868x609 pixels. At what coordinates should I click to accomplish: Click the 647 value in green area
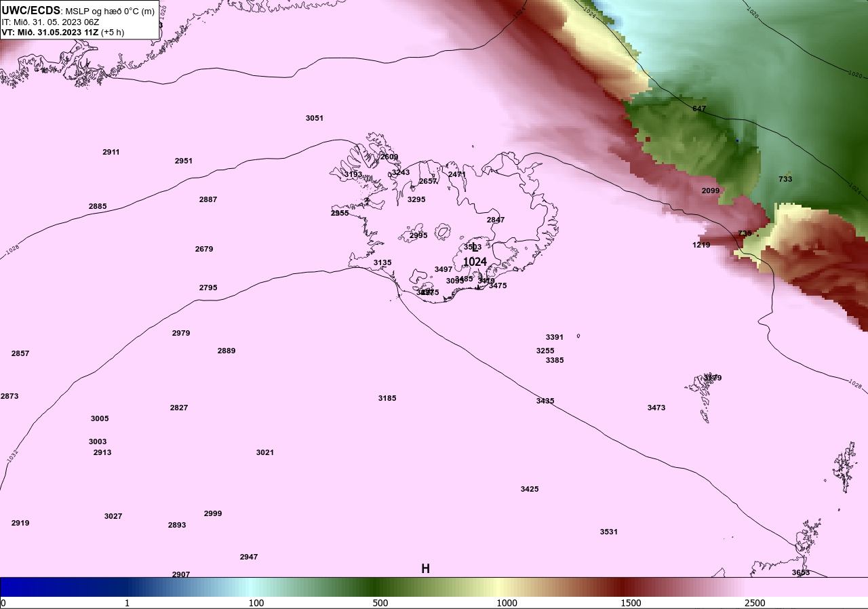(699, 109)
